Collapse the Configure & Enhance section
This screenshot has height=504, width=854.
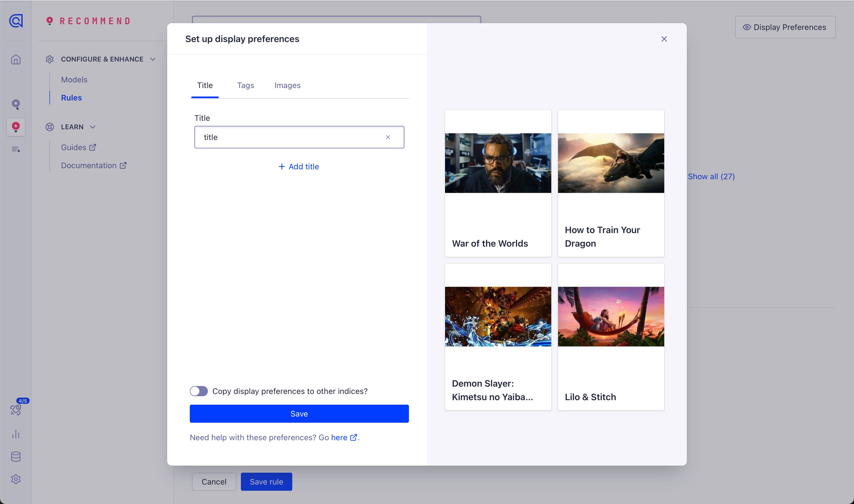pyautogui.click(x=153, y=59)
